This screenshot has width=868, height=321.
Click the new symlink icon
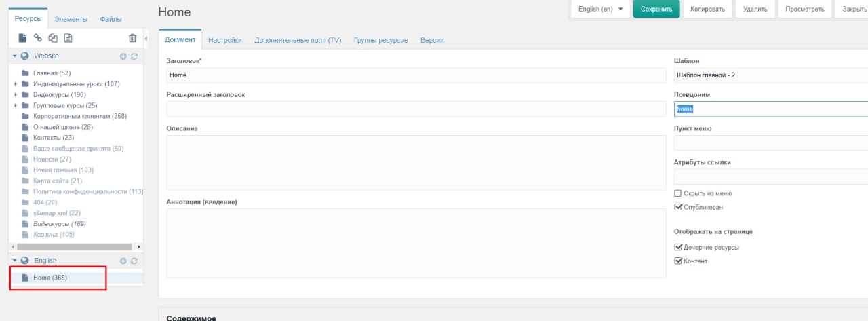click(53, 39)
